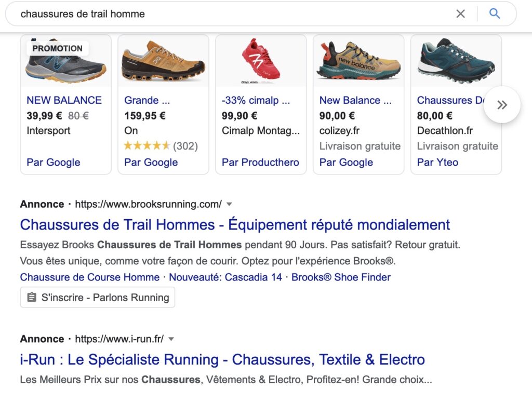The width and height of the screenshot is (532, 403).
Task: Follow the 'Chaussure de Course Homme' sitelink
Action: pyautogui.click(x=90, y=277)
